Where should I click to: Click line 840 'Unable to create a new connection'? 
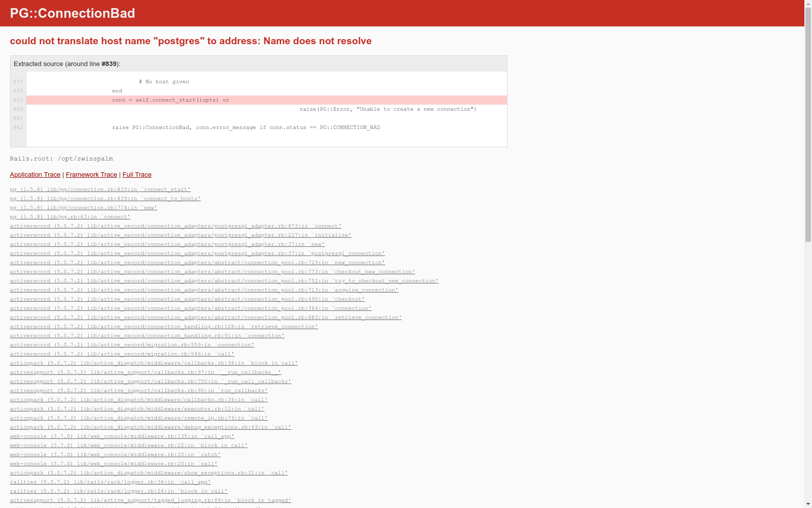click(388, 109)
